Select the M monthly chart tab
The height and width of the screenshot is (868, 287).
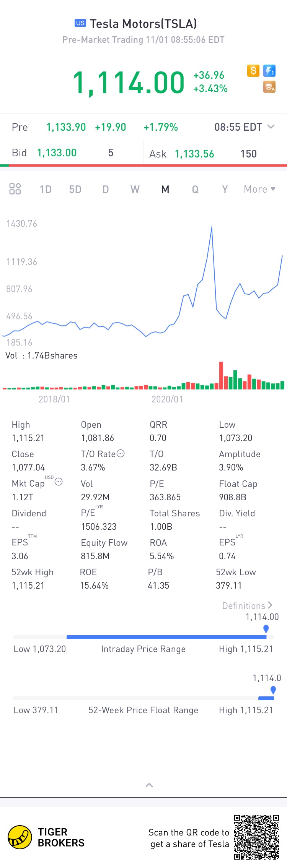(x=165, y=190)
